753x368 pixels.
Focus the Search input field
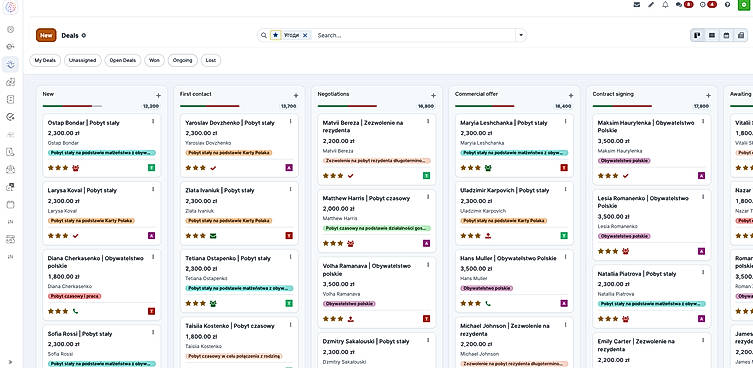point(414,36)
